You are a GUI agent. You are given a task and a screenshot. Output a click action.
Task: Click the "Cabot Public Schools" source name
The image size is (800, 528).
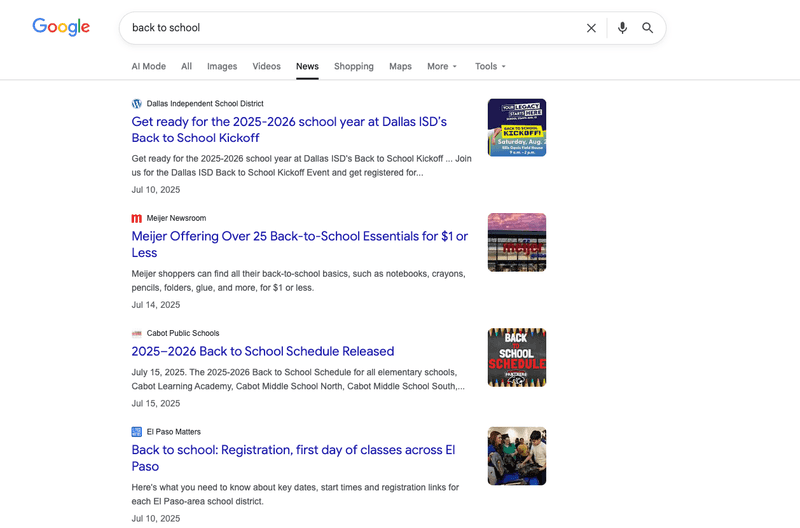click(183, 334)
